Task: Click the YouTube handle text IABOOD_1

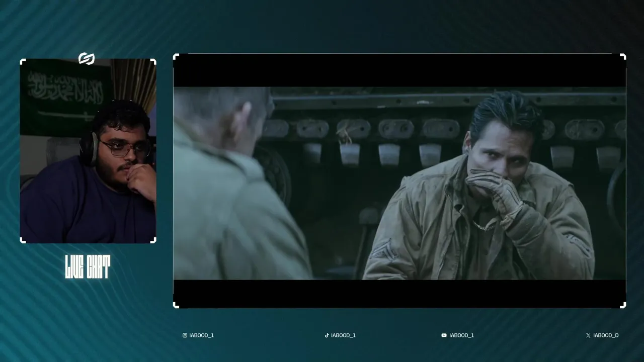Action: [x=461, y=335]
